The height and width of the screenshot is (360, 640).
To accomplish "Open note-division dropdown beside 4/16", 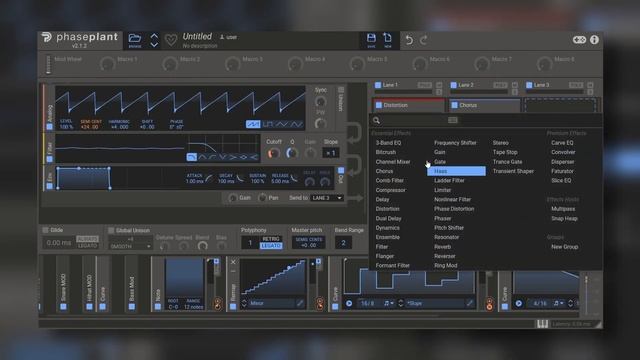I will [558, 303].
